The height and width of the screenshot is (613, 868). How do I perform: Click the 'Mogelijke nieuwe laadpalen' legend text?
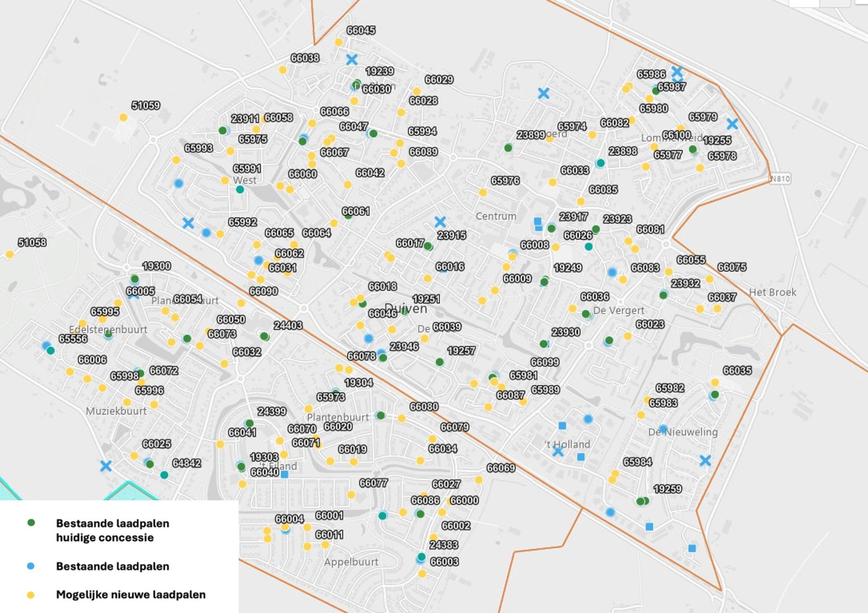(131, 595)
